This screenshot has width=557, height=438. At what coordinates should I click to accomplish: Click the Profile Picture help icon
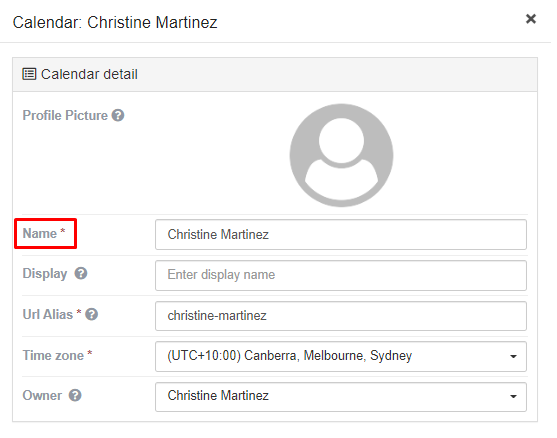coord(118,115)
